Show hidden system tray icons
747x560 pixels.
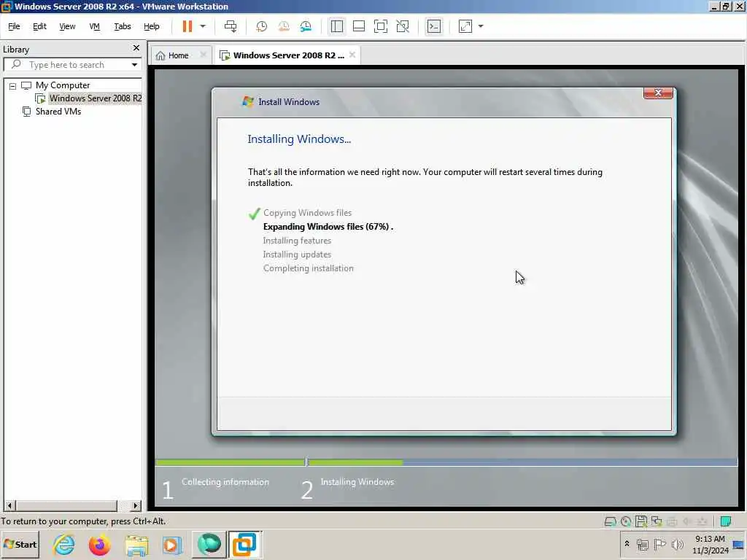point(627,544)
